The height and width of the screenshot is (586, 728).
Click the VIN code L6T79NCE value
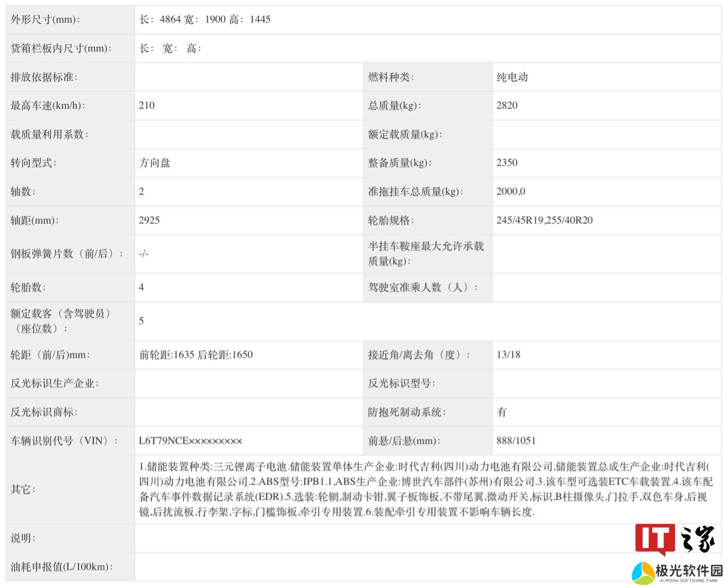[x=190, y=441]
